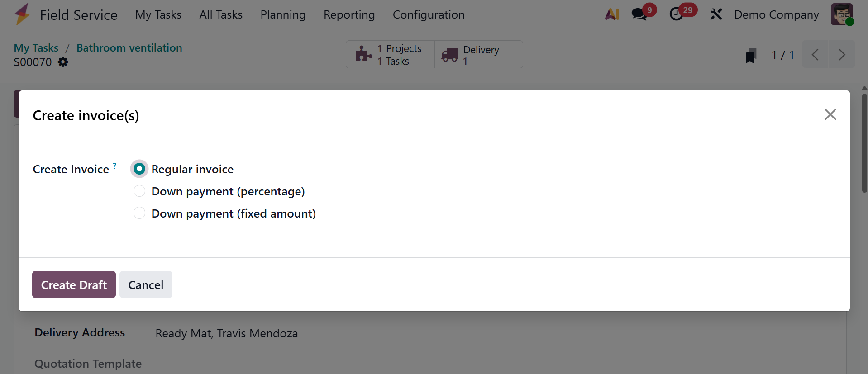This screenshot has width=868, height=374.
Task: Click the user avatar picture
Action: pyautogui.click(x=842, y=14)
